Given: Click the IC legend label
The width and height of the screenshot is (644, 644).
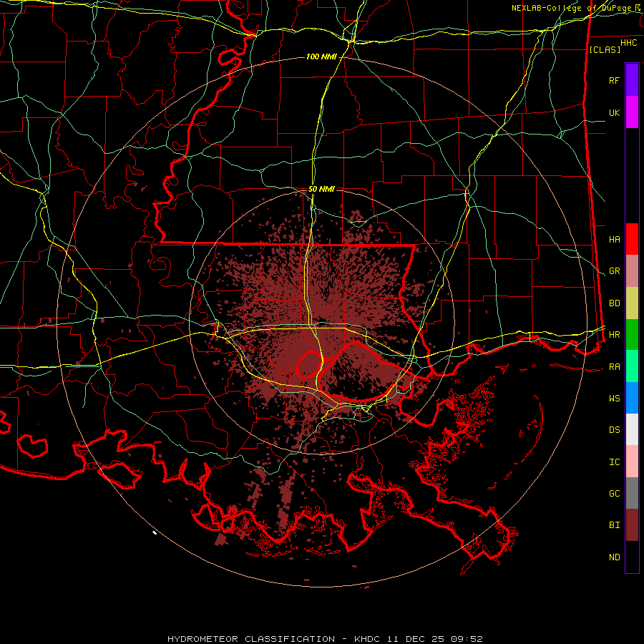Looking at the screenshot, I should click(x=614, y=462).
